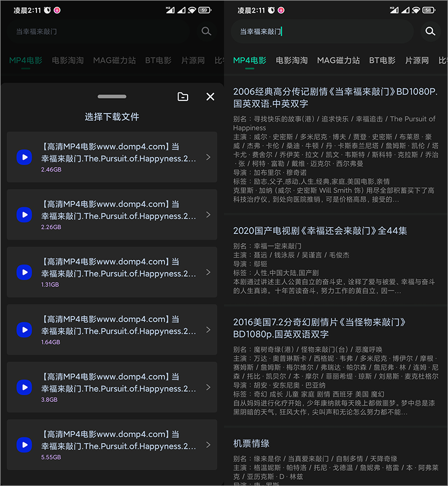Viewport: 448px width, 486px height.
Task: Open the 机票情缘 search result
Action: [x=251, y=443]
